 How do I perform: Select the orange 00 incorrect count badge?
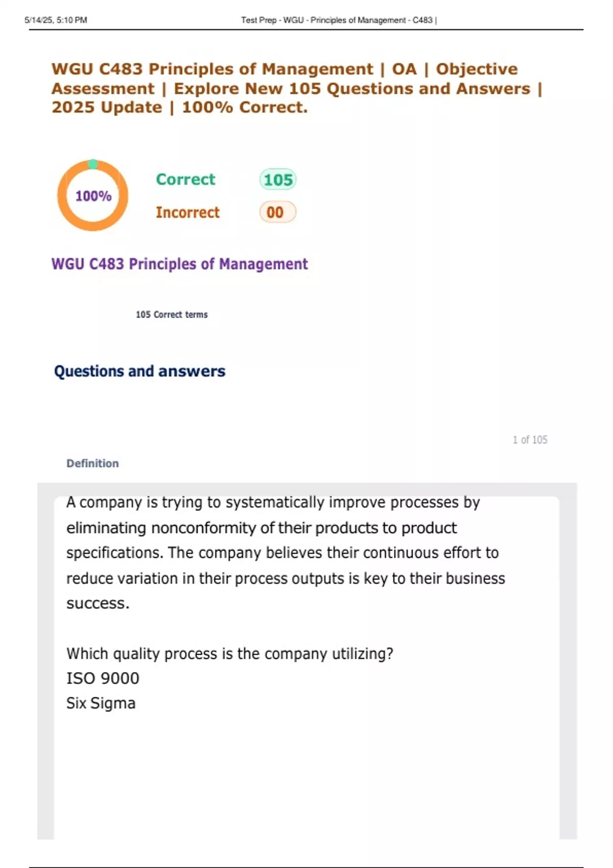pos(277,212)
